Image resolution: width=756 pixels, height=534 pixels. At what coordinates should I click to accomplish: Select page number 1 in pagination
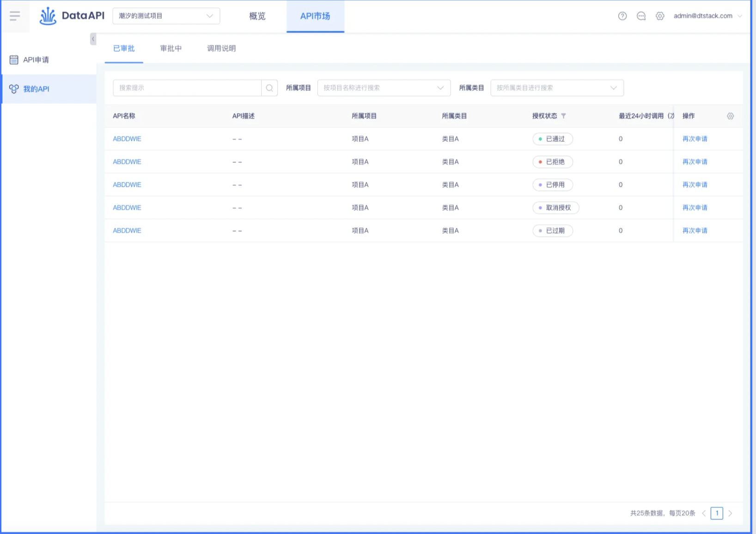[x=717, y=513]
